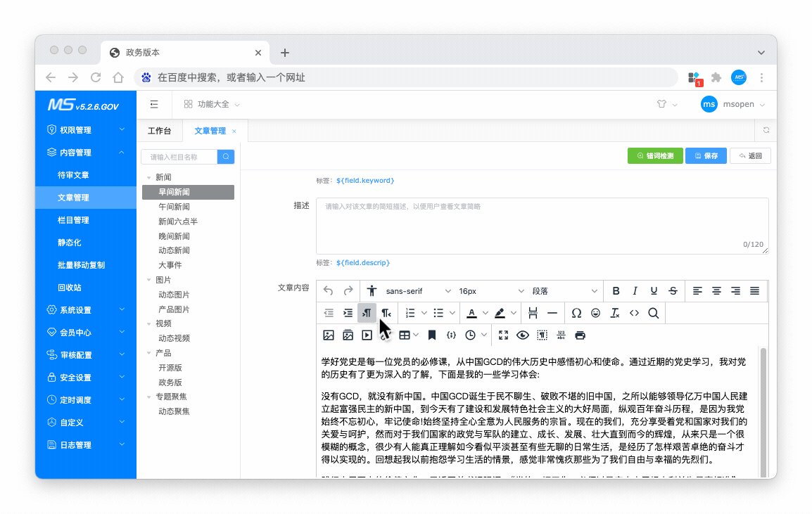Image resolution: width=812 pixels, height=514 pixels.
Task: Click the print icon in editor
Action: point(580,335)
